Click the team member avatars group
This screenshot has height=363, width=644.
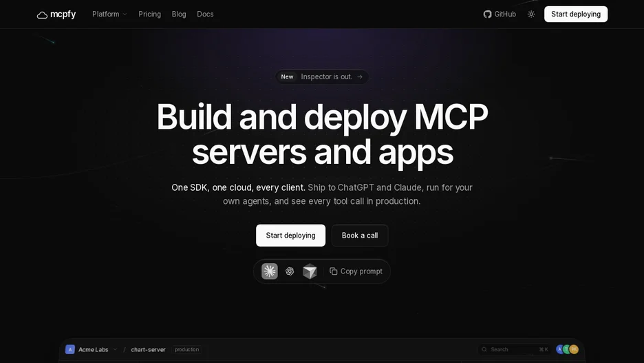[567, 349]
